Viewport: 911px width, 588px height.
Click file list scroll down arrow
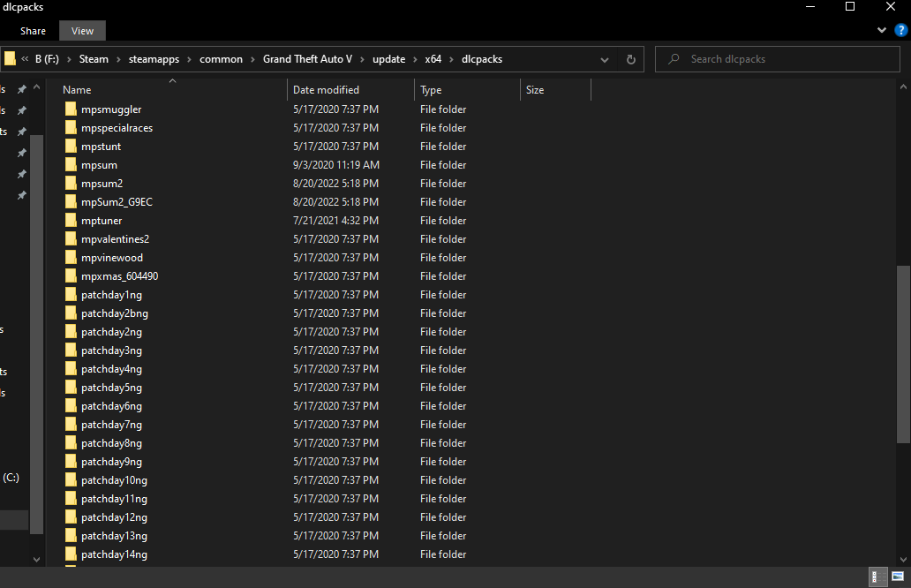(903, 560)
